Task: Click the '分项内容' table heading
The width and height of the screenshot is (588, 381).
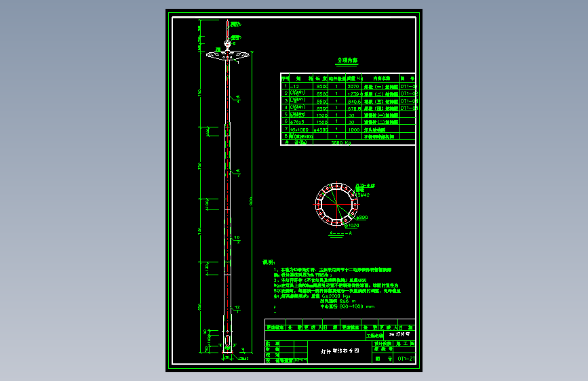Action: (347, 60)
